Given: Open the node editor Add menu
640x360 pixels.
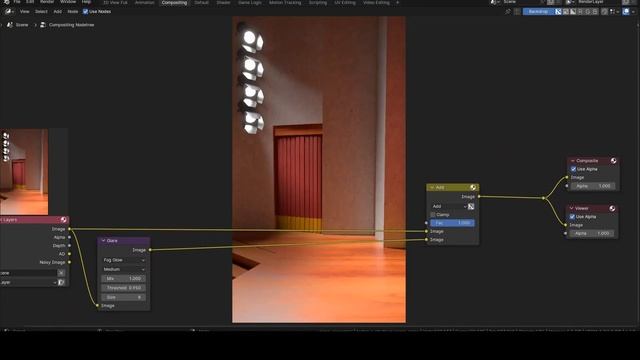Looking at the screenshot, I should pyautogui.click(x=58, y=11).
